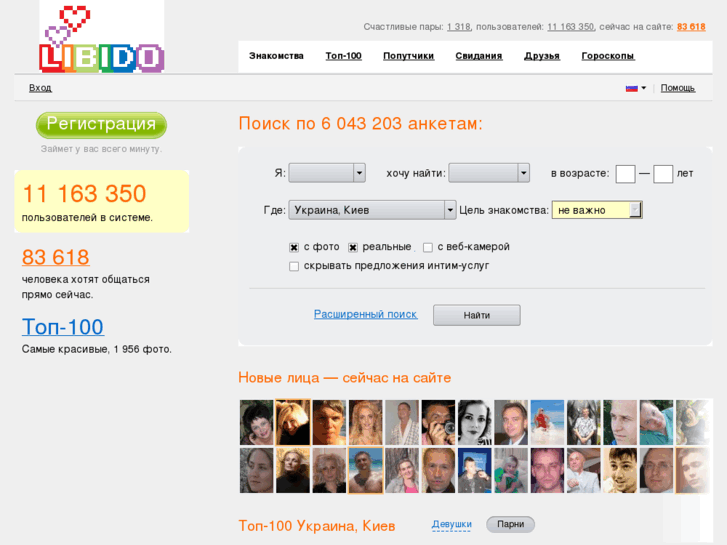Click the Вход login link

pyautogui.click(x=40, y=88)
